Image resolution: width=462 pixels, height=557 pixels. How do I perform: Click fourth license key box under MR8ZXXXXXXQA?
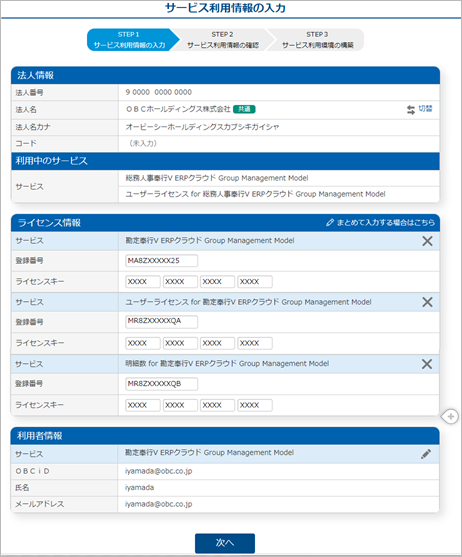click(x=255, y=343)
